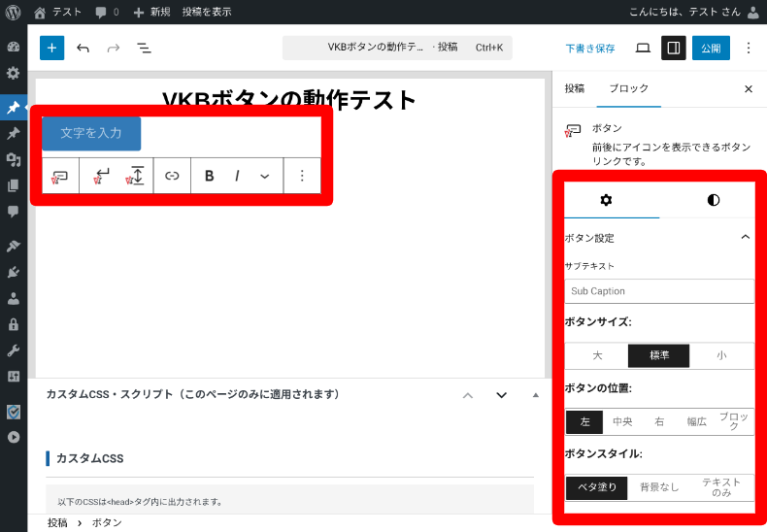Click the 公開 publish button

click(711, 48)
